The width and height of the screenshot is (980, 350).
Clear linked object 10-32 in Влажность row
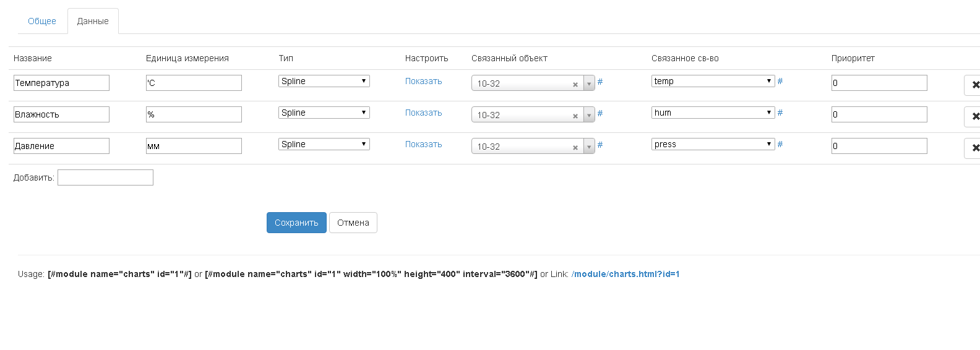(x=575, y=116)
